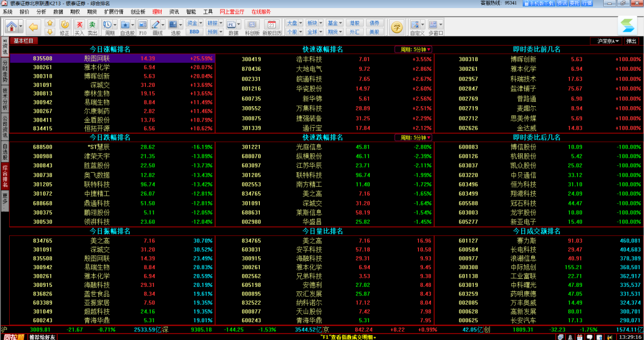Click the 今日振幅排名 panel header

click(110, 231)
